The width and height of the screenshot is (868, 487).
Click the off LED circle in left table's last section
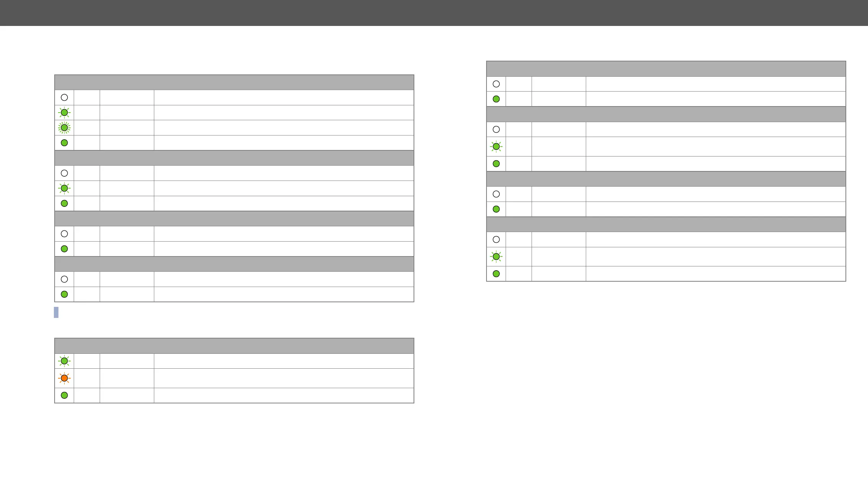coord(64,279)
